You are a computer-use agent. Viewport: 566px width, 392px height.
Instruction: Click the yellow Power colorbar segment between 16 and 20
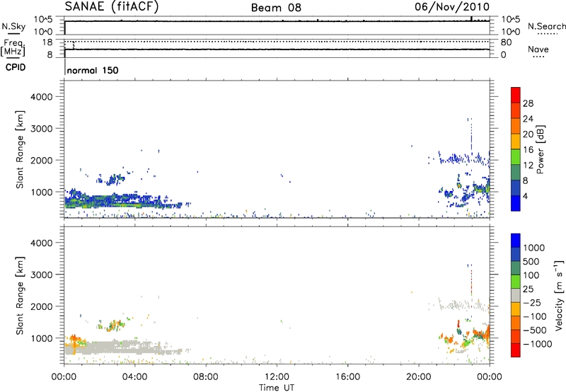click(516, 142)
